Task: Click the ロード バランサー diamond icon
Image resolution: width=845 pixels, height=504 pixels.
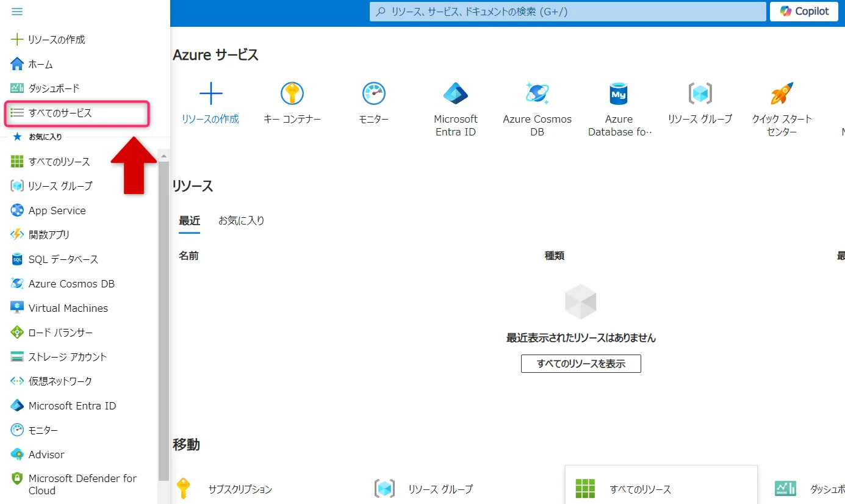Action: pyautogui.click(x=17, y=333)
